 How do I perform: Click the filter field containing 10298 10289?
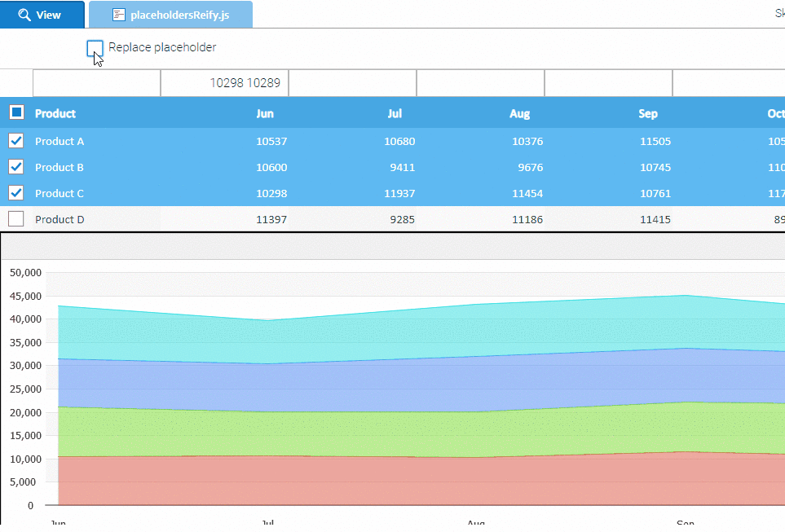[x=224, y=83]
